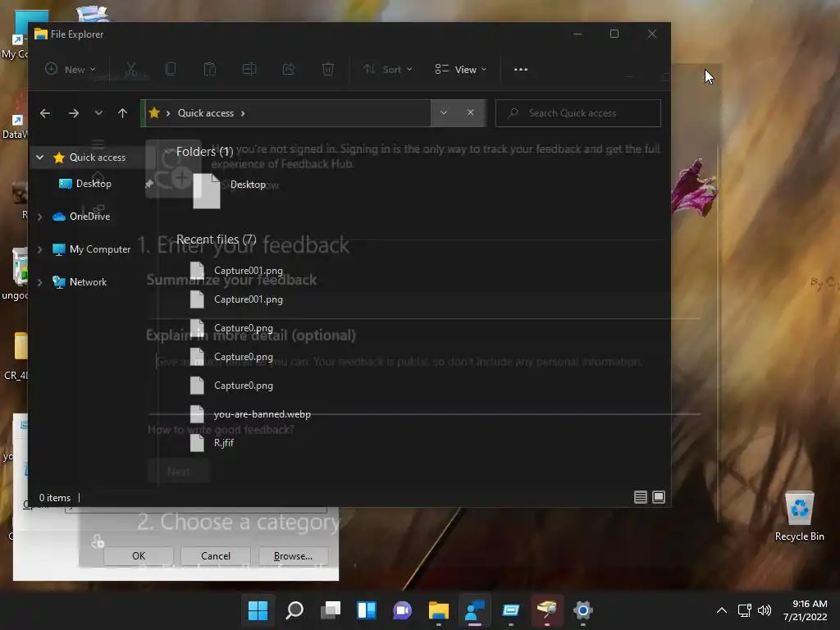
Task: Open the recent locations chevron
Action: pyautogui.click(x=98, y=113)
